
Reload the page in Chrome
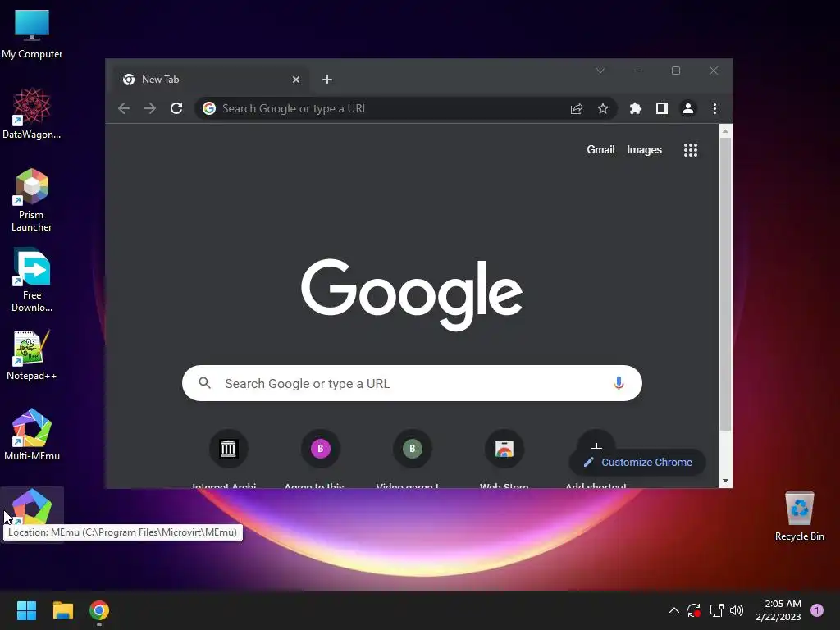[176, 109]
